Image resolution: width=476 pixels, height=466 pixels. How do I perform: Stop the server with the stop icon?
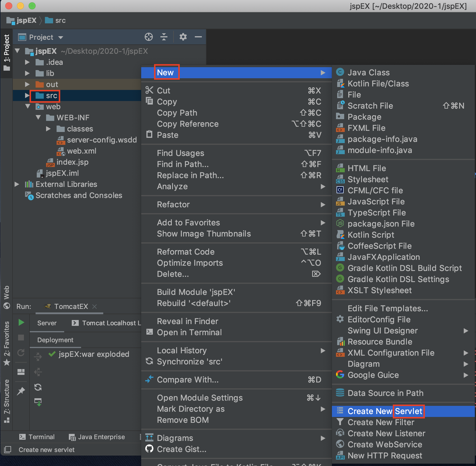click(21, 338)
